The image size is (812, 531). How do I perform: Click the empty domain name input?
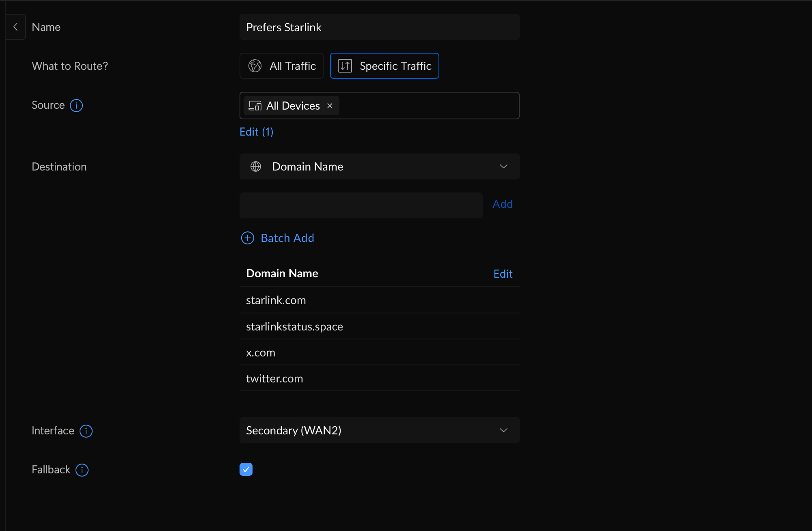pyautogui.click(x=361, y=205)
